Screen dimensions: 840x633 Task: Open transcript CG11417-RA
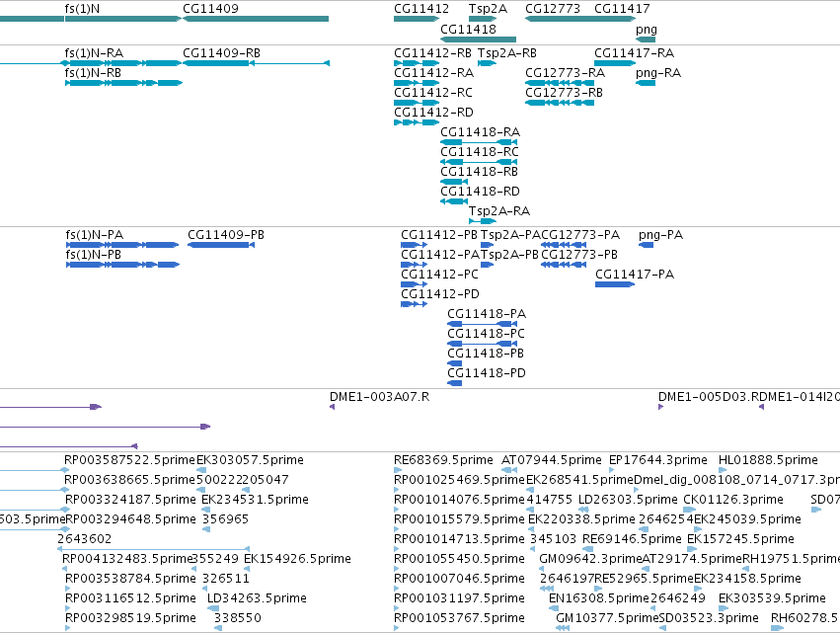(615, 63)
